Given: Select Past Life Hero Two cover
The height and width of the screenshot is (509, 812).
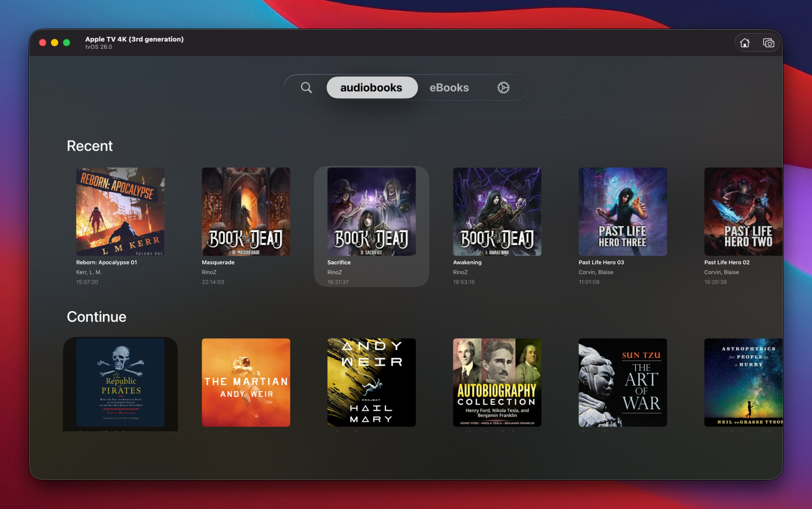Looking at the screenshot, I should click(743, 211).
